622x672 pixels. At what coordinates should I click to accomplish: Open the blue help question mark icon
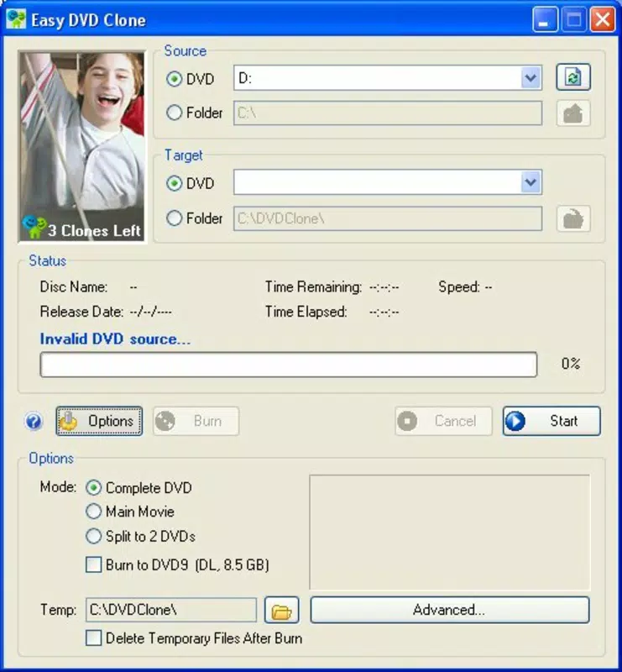point(34,422)
